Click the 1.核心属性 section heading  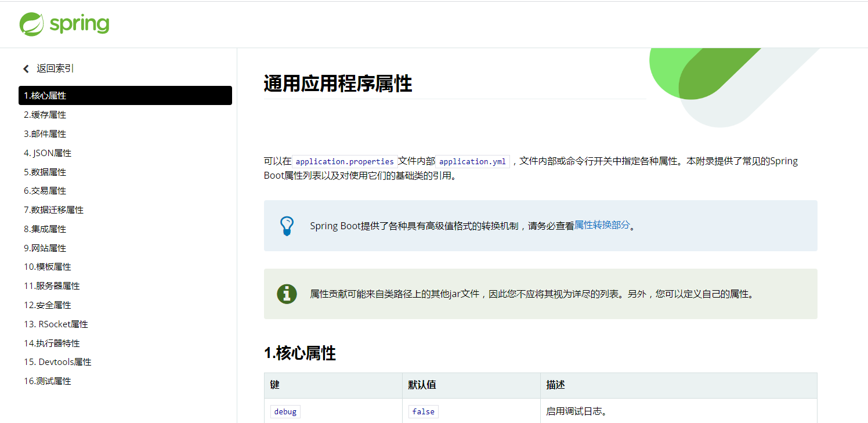point(300,353)
